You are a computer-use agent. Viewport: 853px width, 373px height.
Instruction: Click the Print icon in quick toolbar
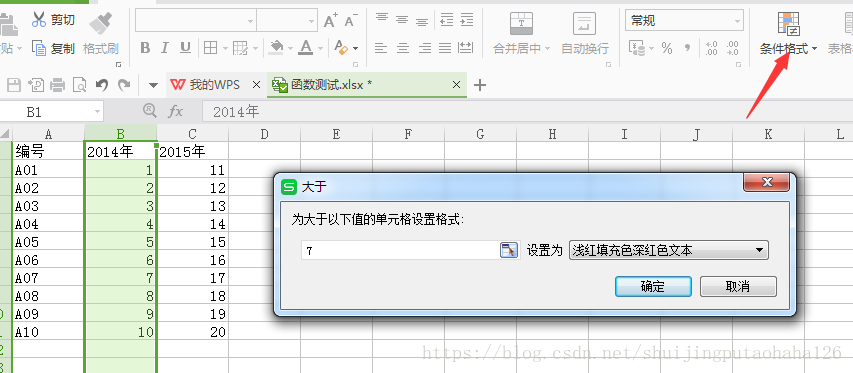pos(58,85)
